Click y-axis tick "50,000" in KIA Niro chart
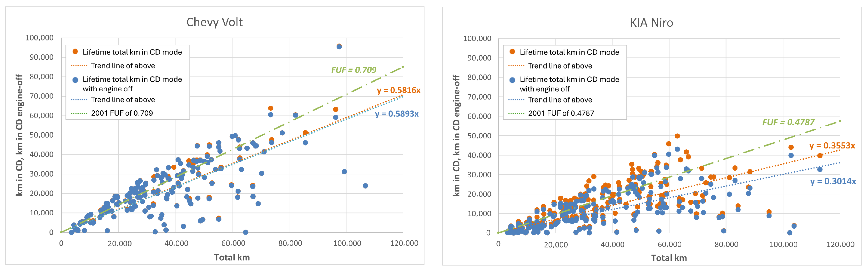Viewport: 868px width, 271px height. click(x=479, y=136)
